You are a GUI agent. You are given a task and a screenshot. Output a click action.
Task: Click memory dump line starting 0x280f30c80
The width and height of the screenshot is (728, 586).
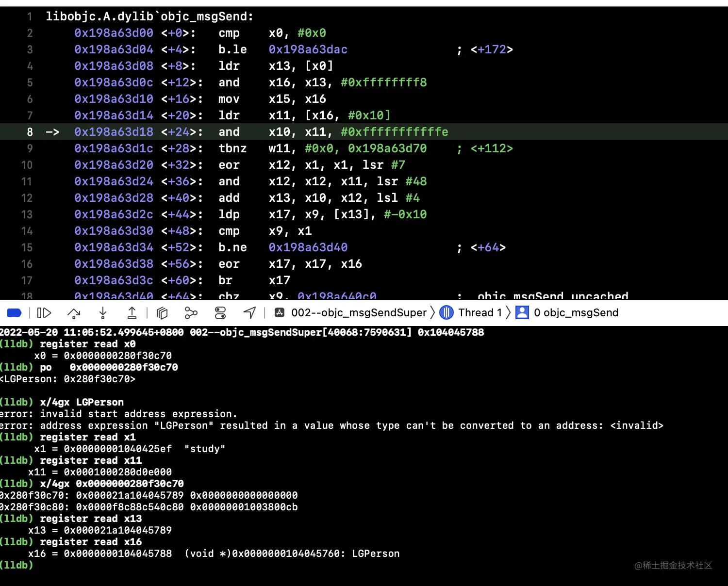coord(149,507)
